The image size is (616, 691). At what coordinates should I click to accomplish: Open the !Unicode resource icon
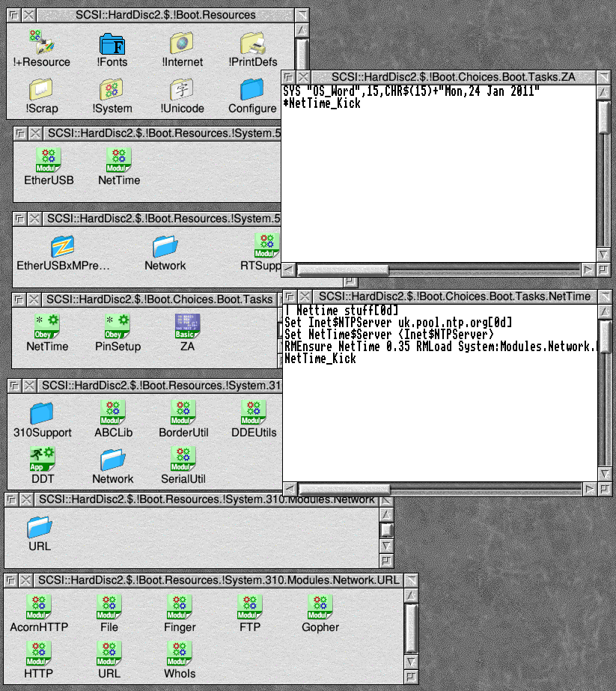point(182,91)
